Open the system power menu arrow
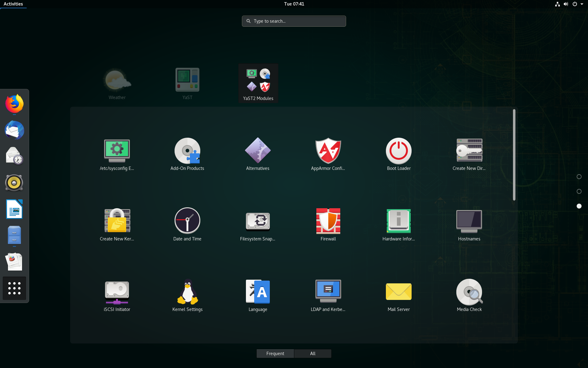 (582, 4)
